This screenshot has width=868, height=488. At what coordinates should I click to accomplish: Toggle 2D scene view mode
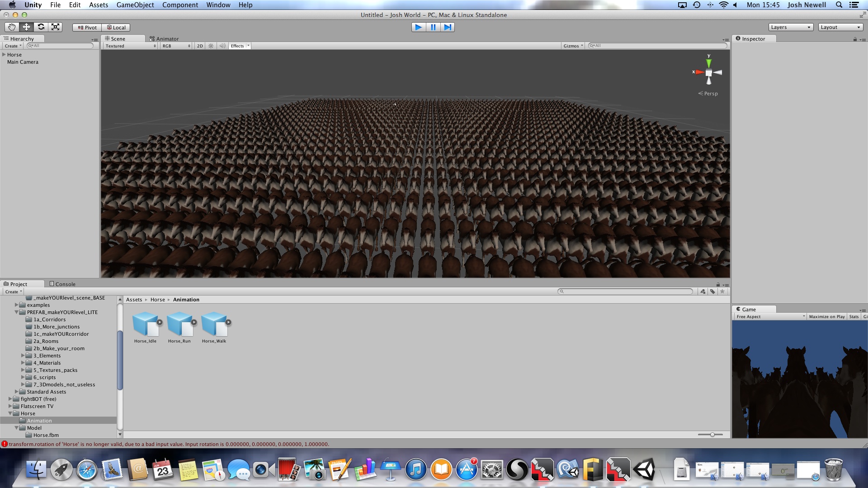pos(200,46)
